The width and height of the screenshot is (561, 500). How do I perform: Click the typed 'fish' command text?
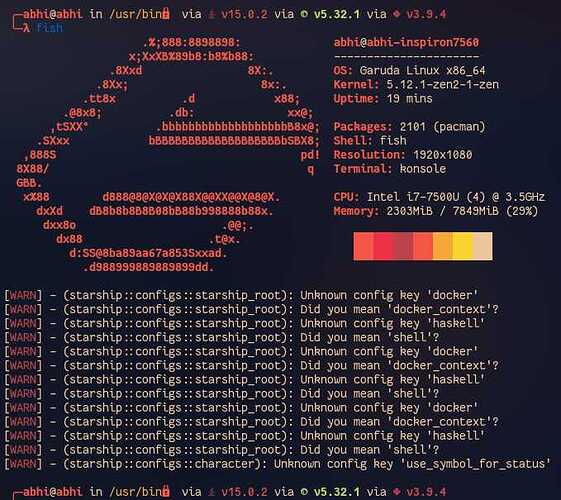50,28
